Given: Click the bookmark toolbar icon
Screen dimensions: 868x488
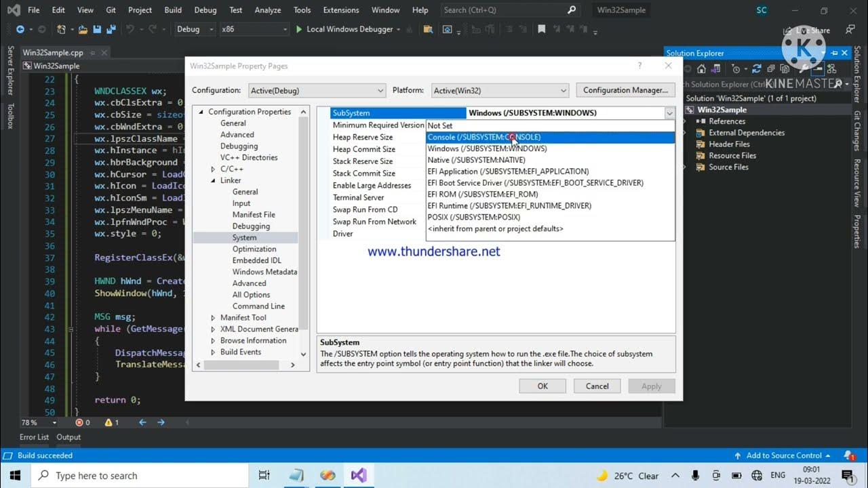Looking at the screenshot, I should coord(541,29).
